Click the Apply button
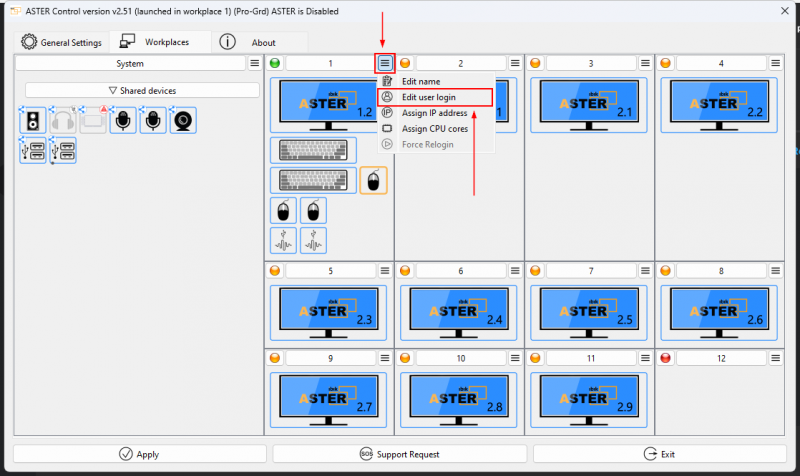 coord(140,454)
